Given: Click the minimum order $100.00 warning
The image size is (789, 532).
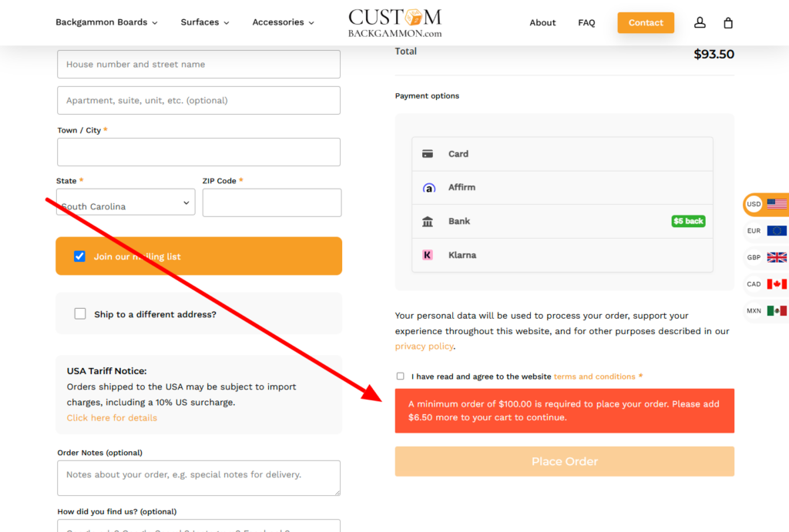Looking at the screenshot, I should pyautogui.click(x=564, y=410).
